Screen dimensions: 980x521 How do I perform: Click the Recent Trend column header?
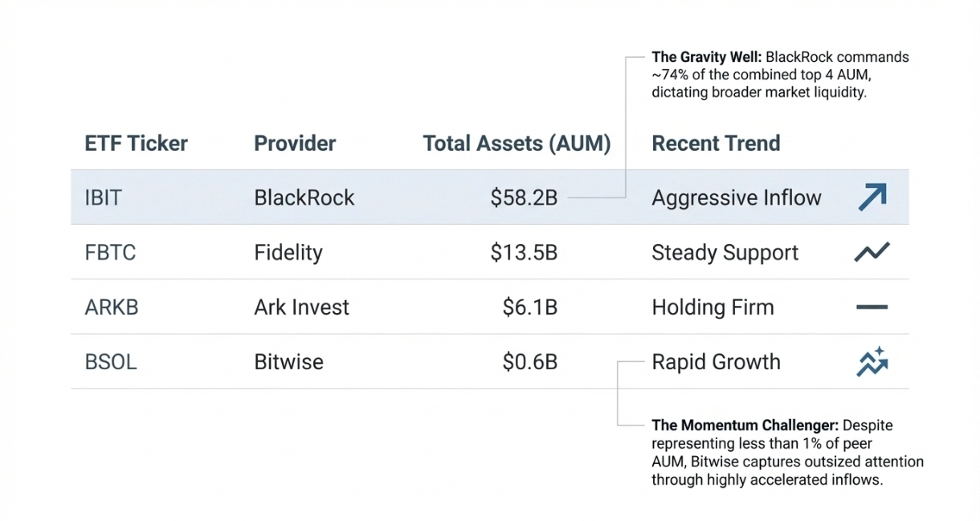pos(716,144)
